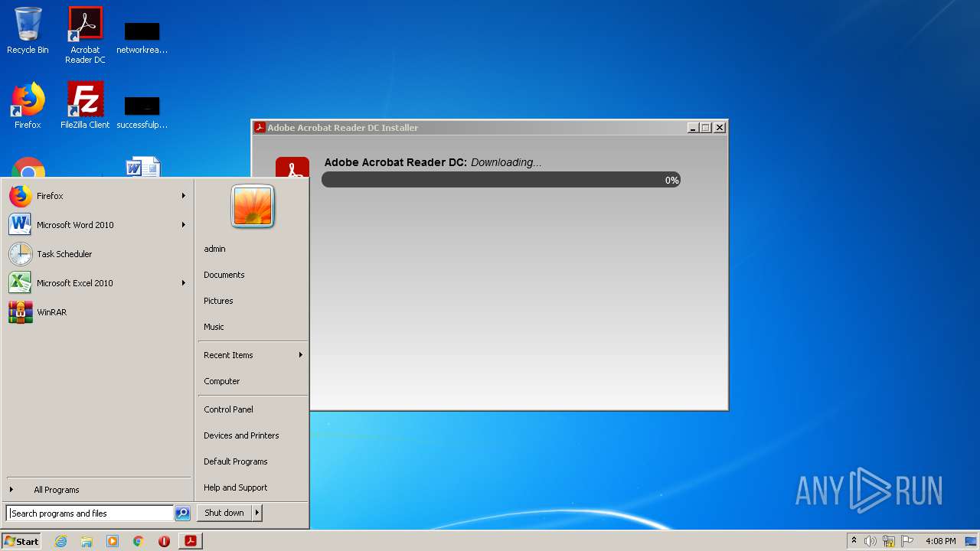Open Recent Items in Start menu
Screen dimensions: 980x551
(x=253, y=355)
